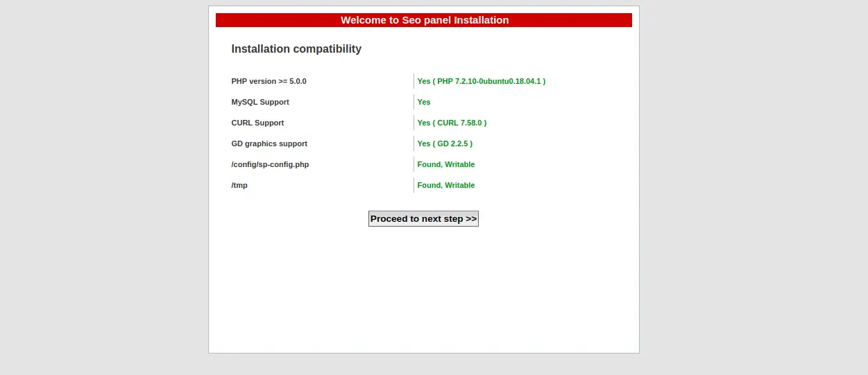Viewport: 868px width, 375px height.
Task: Click the 'Yes' value beside MySQL Support
Action: [424, 102]
